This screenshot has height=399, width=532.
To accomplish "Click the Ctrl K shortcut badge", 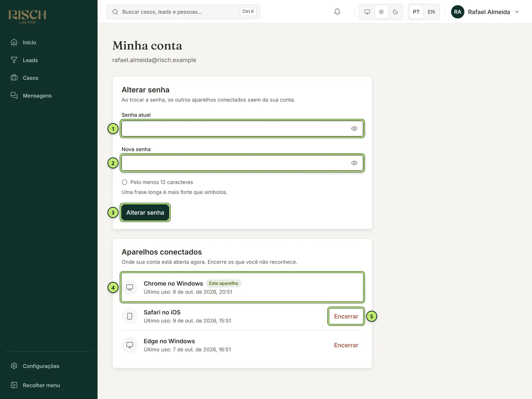I will 248,11.
